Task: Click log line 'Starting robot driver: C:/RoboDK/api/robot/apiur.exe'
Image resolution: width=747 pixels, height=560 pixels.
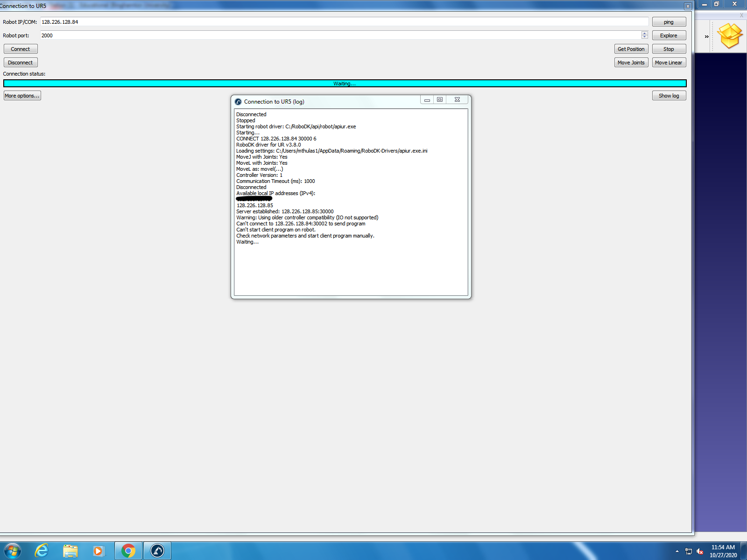Action: (296, 126)
